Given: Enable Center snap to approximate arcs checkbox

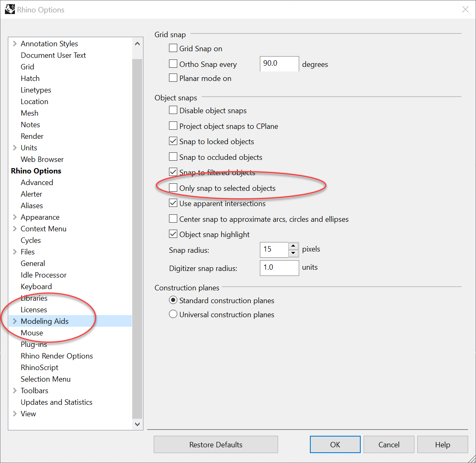Looking at the screenshot, I should pyautogui.click(x=173, y=219).
